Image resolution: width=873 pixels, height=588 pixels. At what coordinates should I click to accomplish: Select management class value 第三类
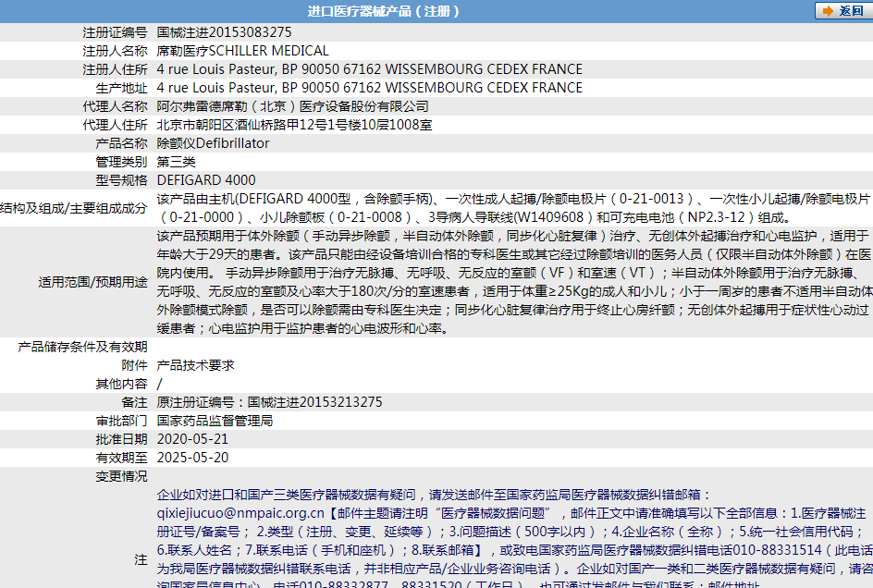[176, 162]
